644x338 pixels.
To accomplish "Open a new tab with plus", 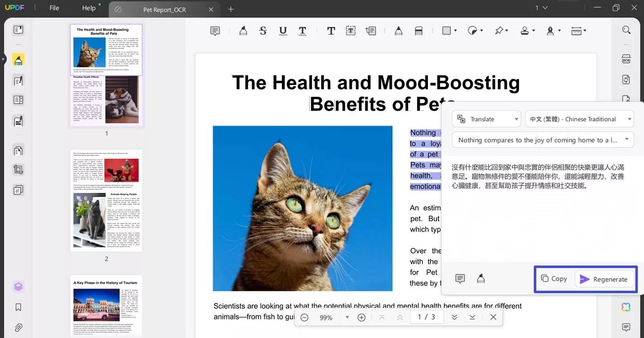I will click(x=231, y=9).
